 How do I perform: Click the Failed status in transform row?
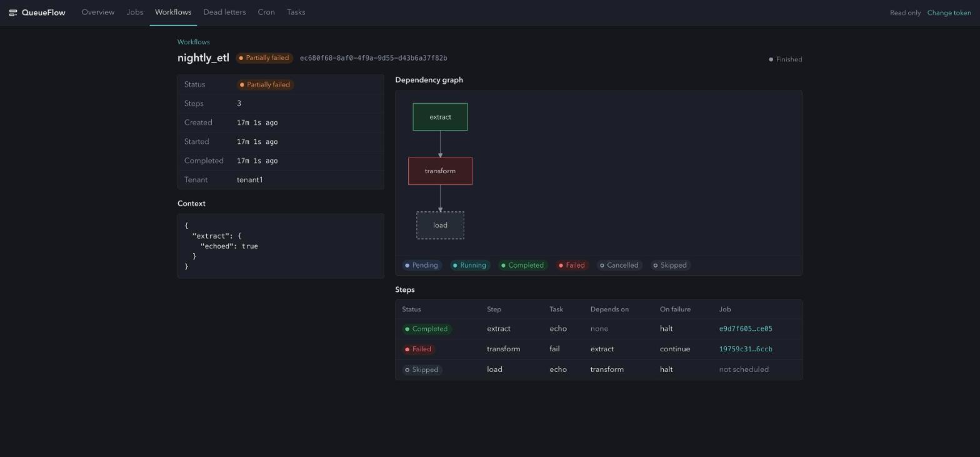click(x=419, y=349)
